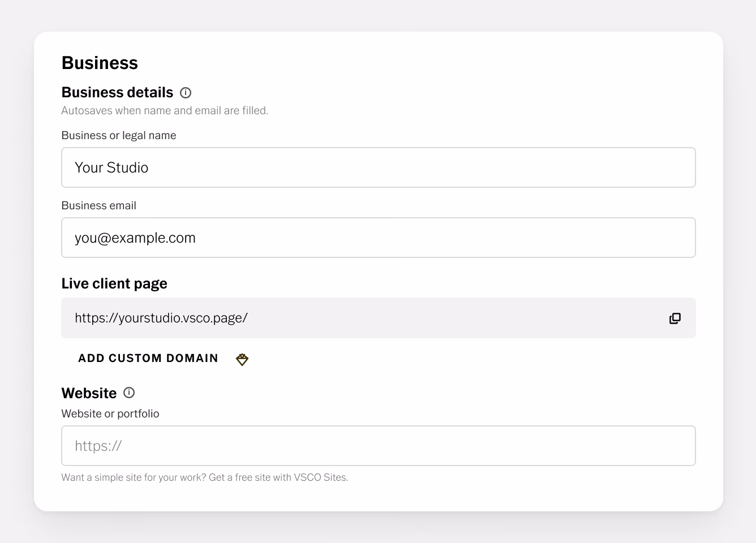Click the diamond premium icon

(242, 359)
